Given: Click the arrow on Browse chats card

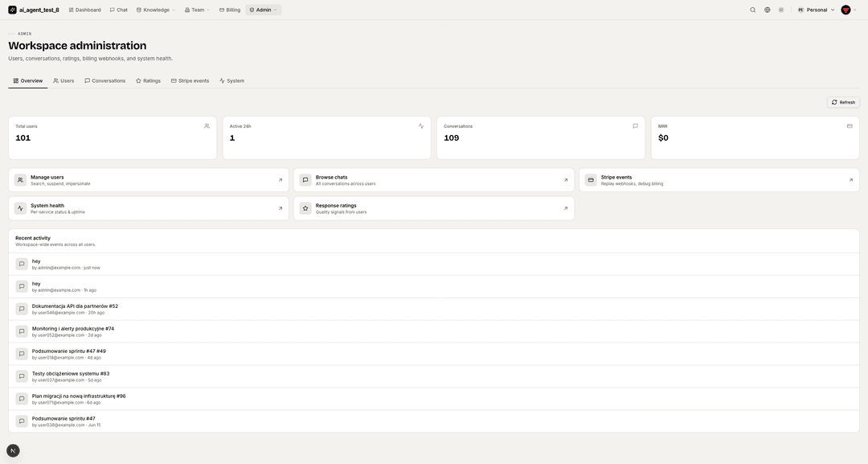Looking at the screenshot, I should point(566,180).
